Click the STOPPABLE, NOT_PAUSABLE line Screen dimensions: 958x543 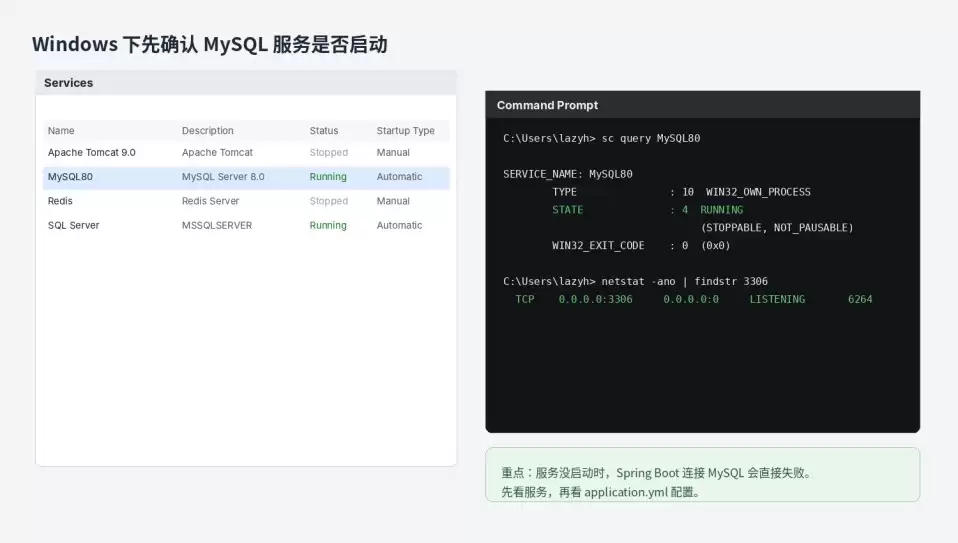click(777, 228)
